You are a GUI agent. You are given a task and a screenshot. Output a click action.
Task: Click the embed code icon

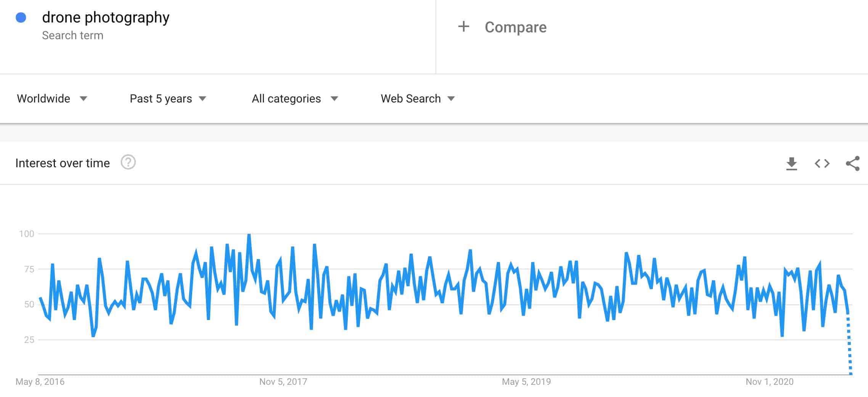point(822,163)
